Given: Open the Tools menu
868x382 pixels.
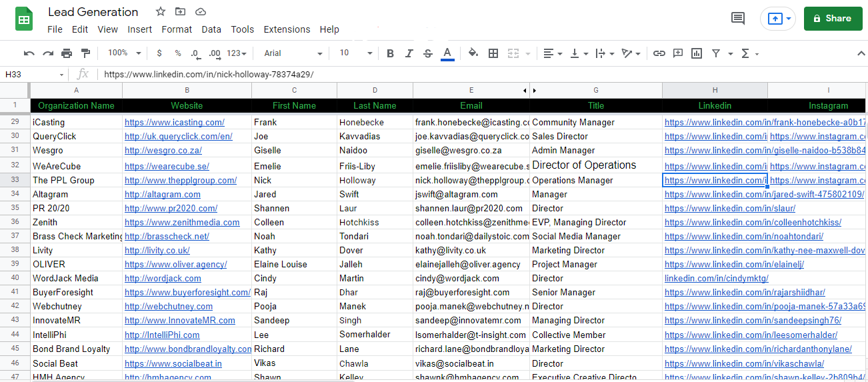Looking at the screenshot, I should point(243,29).
